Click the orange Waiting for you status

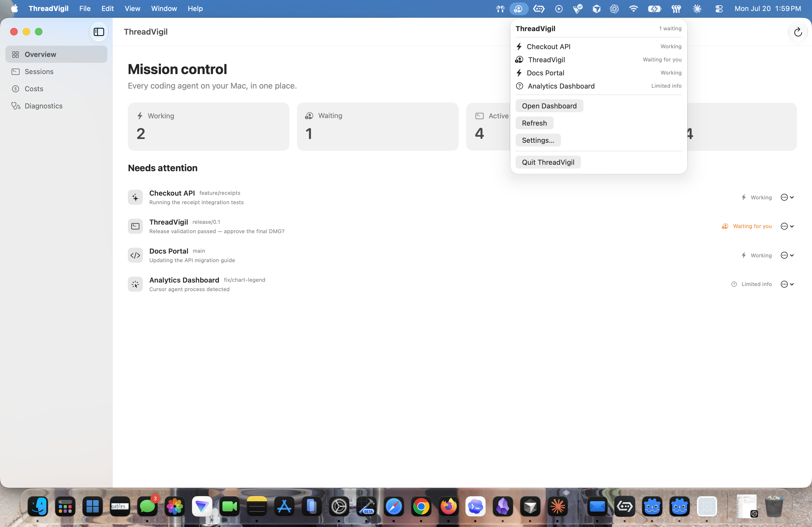point(746,226)
